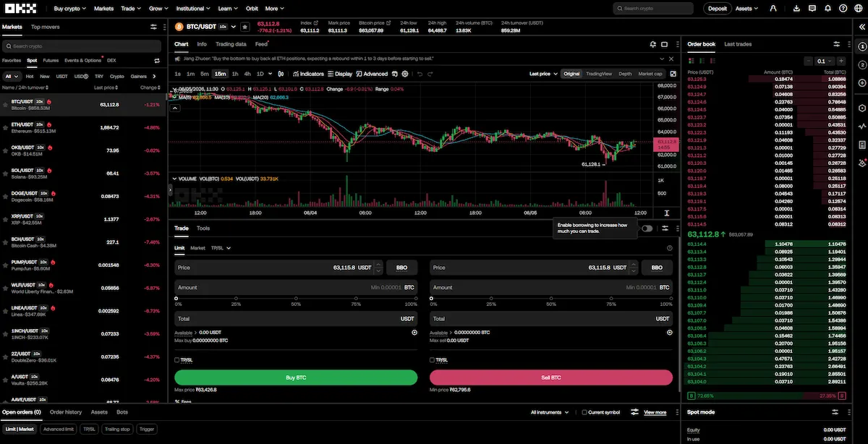Select 1h chart timeframe
This screenshot has width=868, height=444.
(235, 74)
